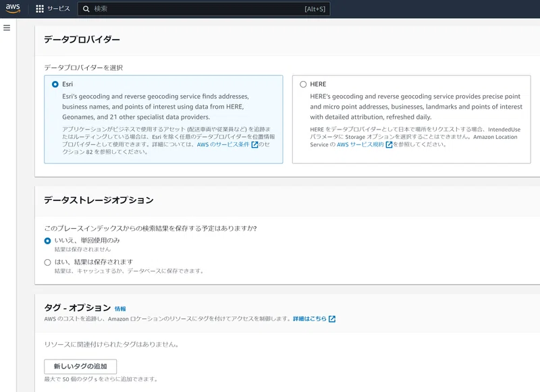Choose はい、結果は保存されます storage option
Image resolution: width=540 pixels, height=392 pixels.
pyautogui.click(x=47, y=262)
